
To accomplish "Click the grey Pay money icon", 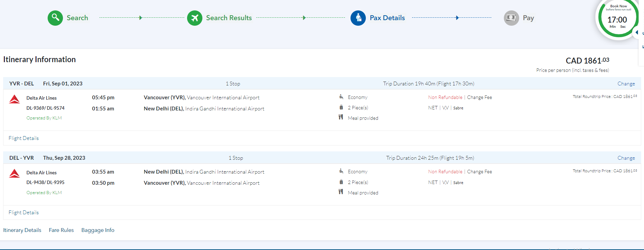I will click(x=511, y=18).
